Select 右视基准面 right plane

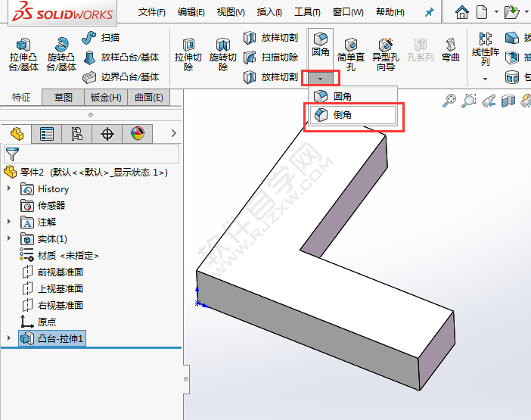click(x=52, y=305)
